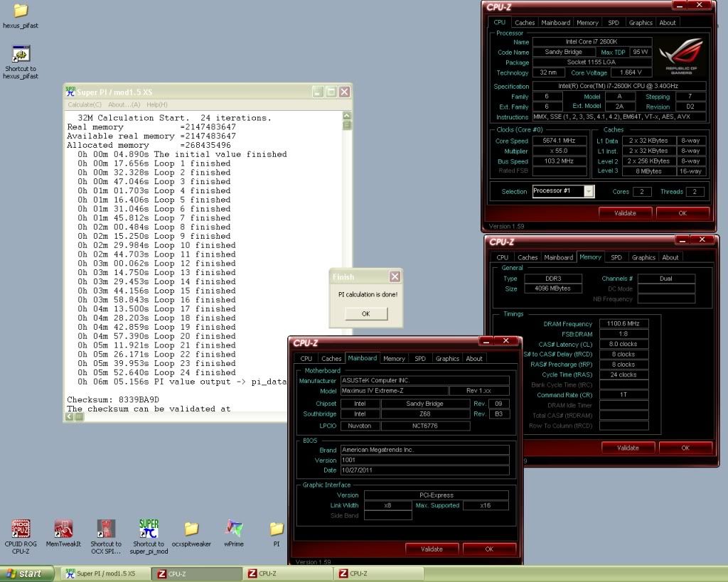Open the PI folder on desktop
The image size is (728, 582).
click(277, 529)
